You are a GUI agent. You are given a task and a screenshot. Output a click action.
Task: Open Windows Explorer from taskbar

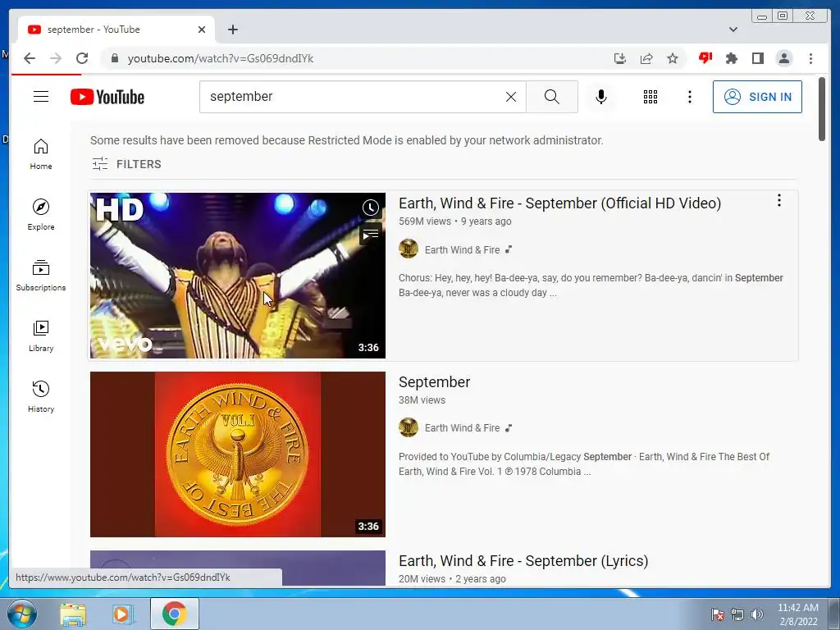click(73, 614)
